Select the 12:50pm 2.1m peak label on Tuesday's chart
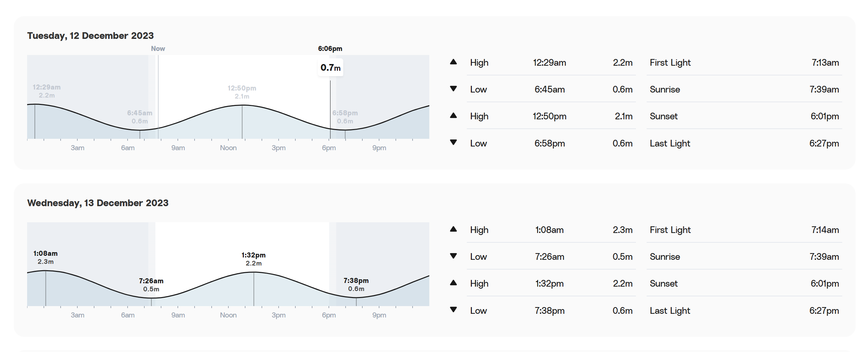The width and height of the screenshot is (868, 352). coord(241,92)
